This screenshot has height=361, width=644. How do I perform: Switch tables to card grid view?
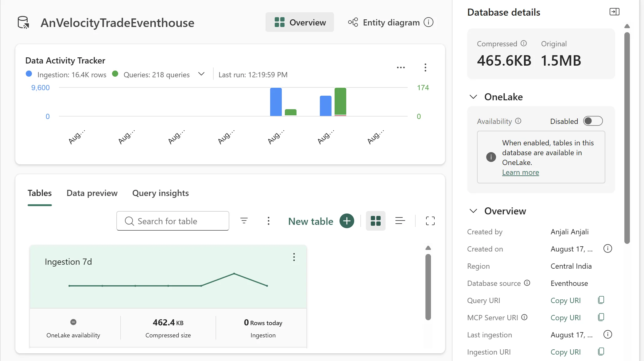[376, 221]
